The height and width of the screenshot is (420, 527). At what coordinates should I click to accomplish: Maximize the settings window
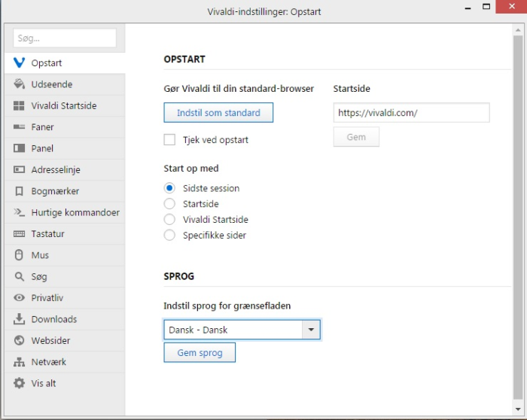[x=486, y=6]
